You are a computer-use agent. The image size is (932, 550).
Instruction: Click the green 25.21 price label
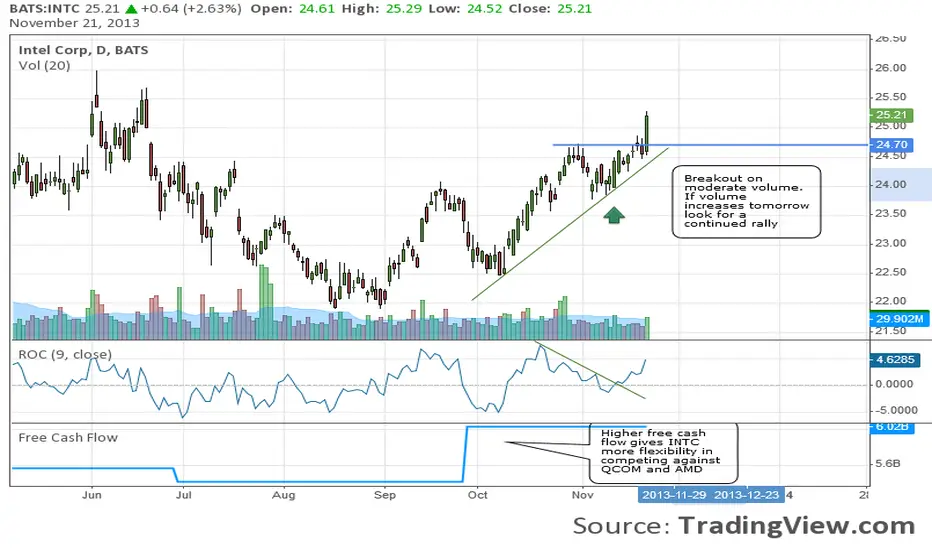pyautogui.click(x=891, y=115)
